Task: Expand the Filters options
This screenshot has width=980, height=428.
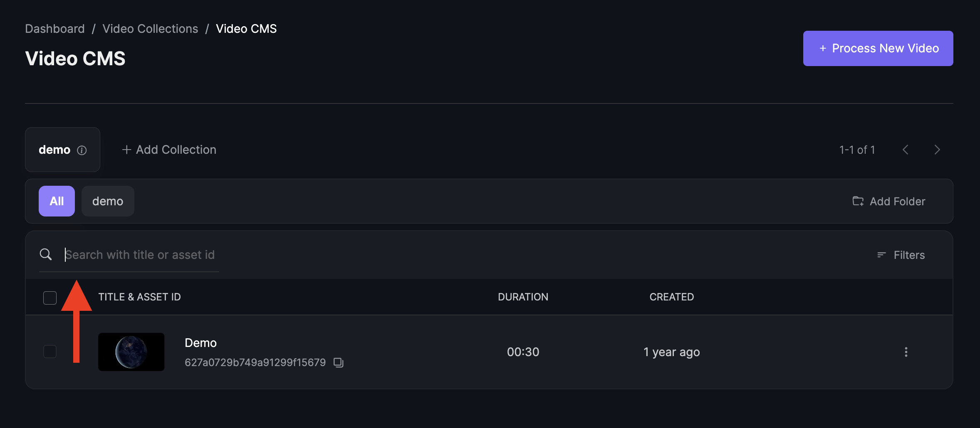Action: [x=901, y=255]
